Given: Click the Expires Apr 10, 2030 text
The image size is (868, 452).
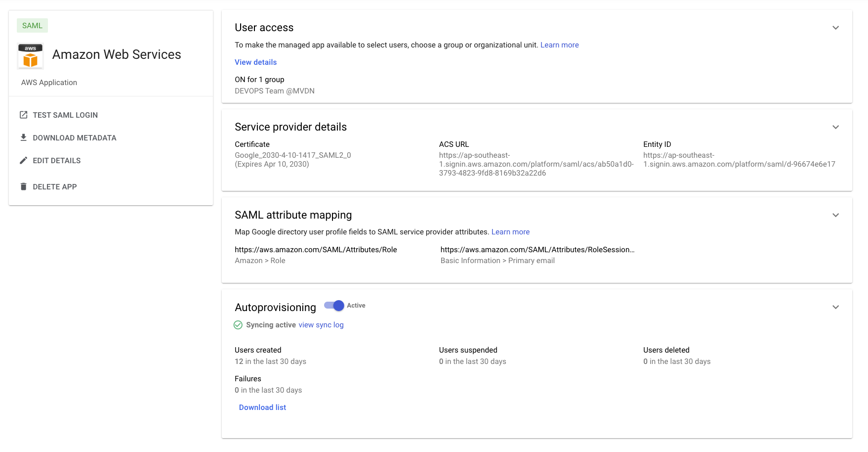Looking at the screenshot, I should click(272, 164).
